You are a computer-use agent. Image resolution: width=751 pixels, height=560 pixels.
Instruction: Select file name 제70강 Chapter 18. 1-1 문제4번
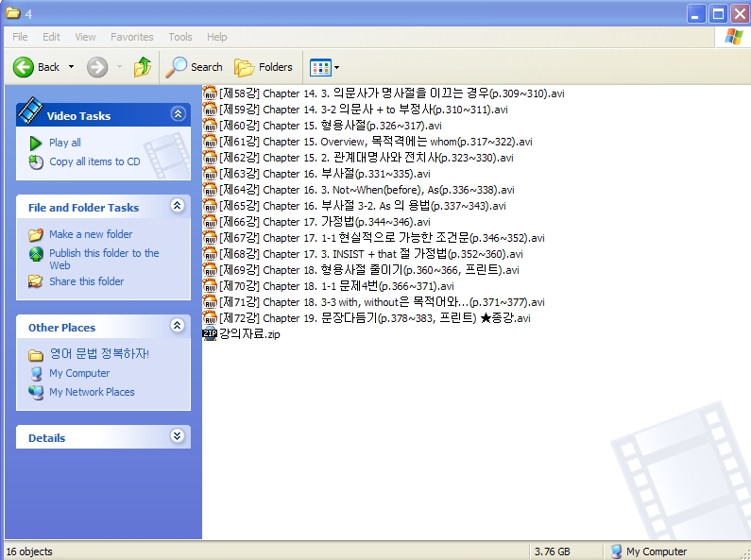click(x=336, y=286)
